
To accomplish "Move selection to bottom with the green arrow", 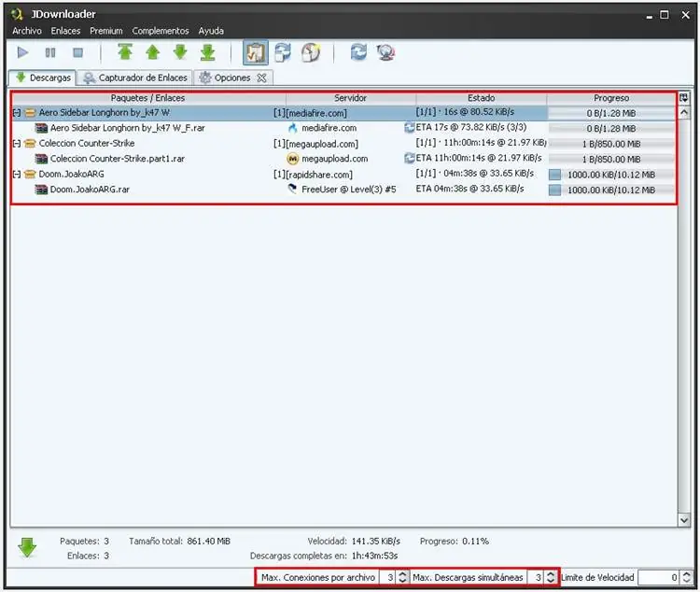I will pos(207,52).
